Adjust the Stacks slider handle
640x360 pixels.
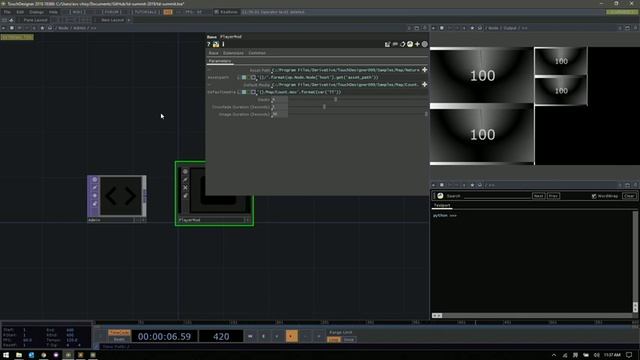(336, 100)
